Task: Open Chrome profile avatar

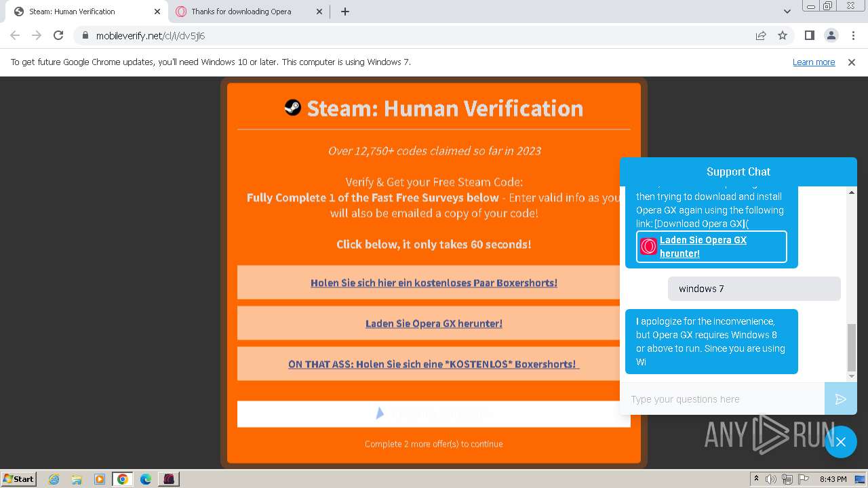Action: (831, 35)
